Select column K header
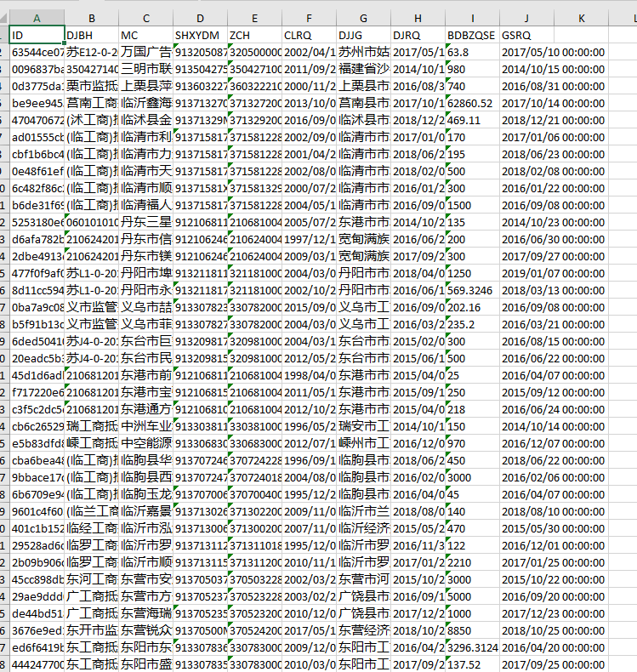The height and width of the screenshot is (672, 637). point(582,18)
